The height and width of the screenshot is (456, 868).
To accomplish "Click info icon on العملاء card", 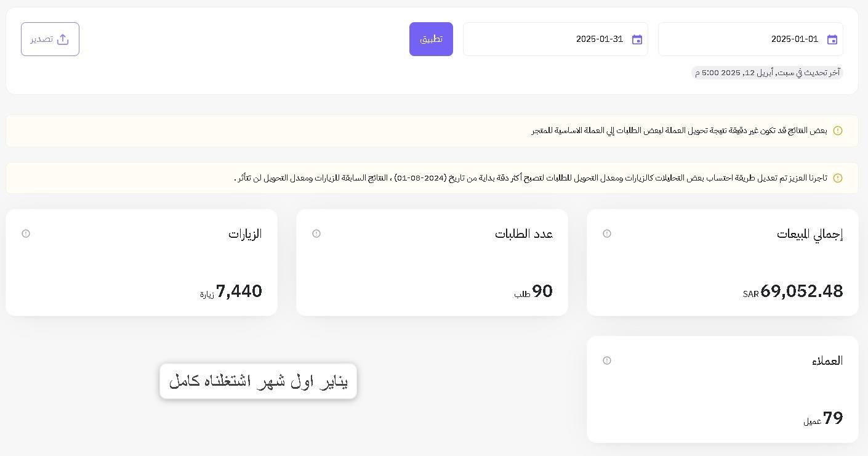I will [607, 360].
